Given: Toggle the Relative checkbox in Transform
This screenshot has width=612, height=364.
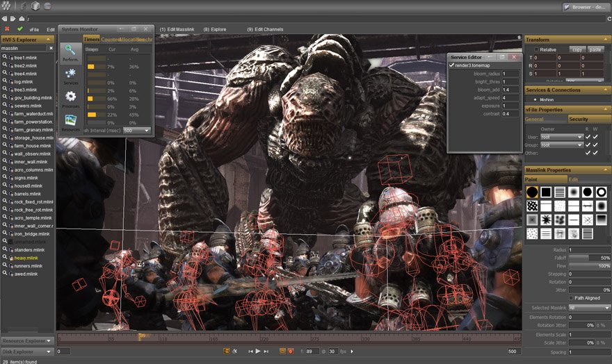Looking at the screenshot, I should pos(536,49).
